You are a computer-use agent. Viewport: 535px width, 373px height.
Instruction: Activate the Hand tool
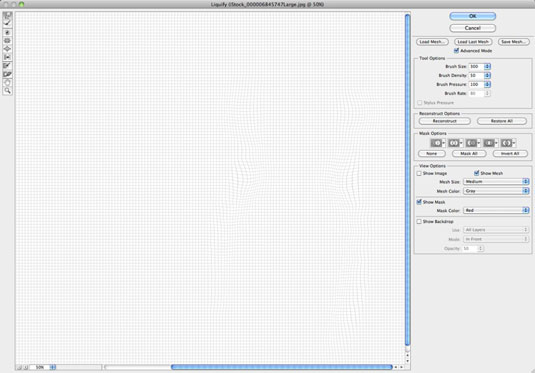7,83
